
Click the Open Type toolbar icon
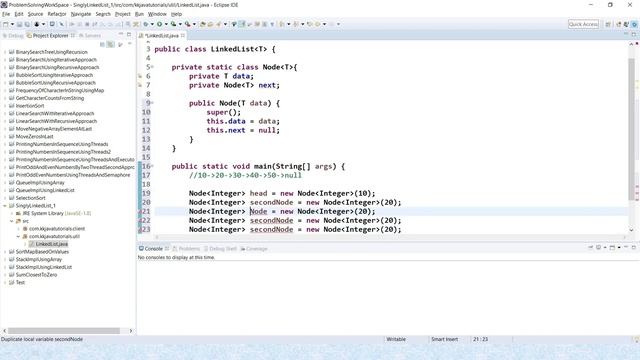point(203,24)
